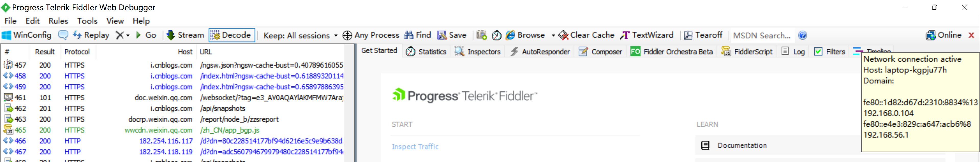
Task: Open the comment speech bubble icon
Action: 63,35
